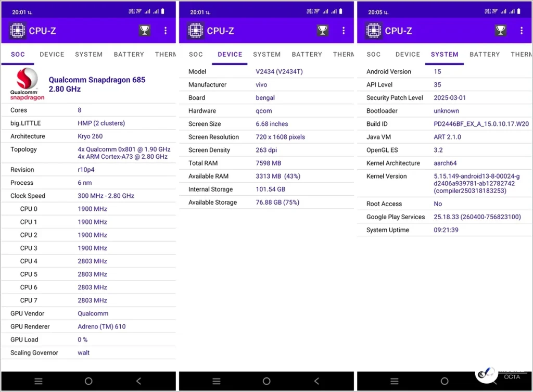533x392 pixels.
Task: Switch to SYSTEM tab in left screen
Action: 88,54
